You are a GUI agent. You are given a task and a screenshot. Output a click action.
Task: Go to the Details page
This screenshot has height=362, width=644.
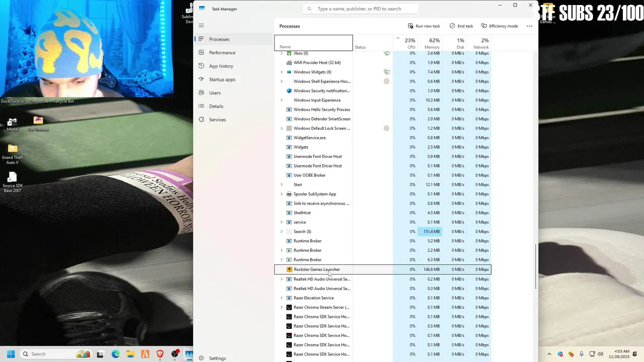(234, 106)
